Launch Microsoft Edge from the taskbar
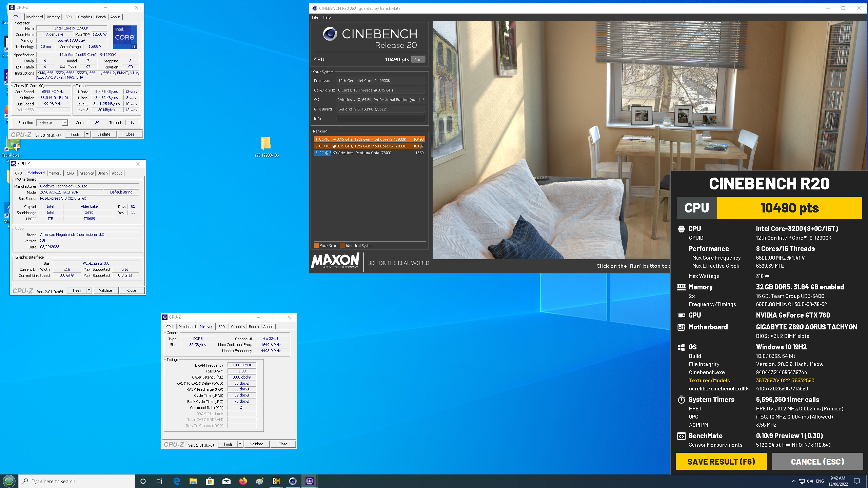 pyautogui.click(x=177, y=481)
